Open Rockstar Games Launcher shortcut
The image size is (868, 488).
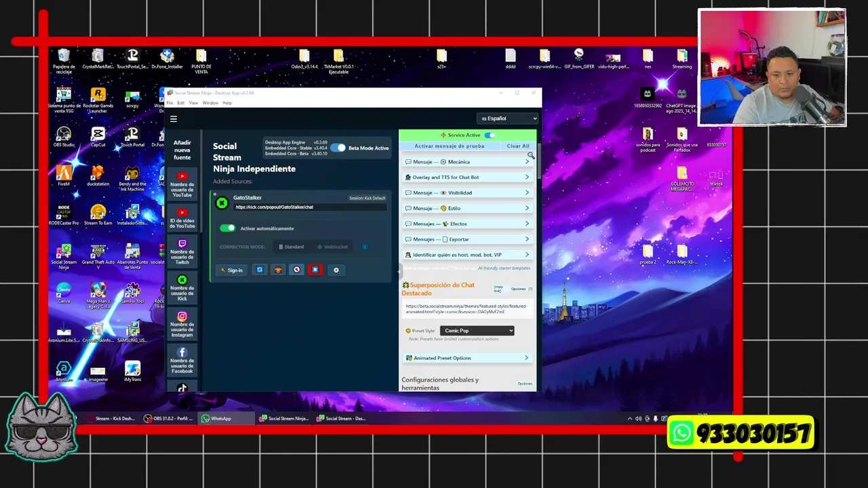pyautogui.click(x=98, y=100)
